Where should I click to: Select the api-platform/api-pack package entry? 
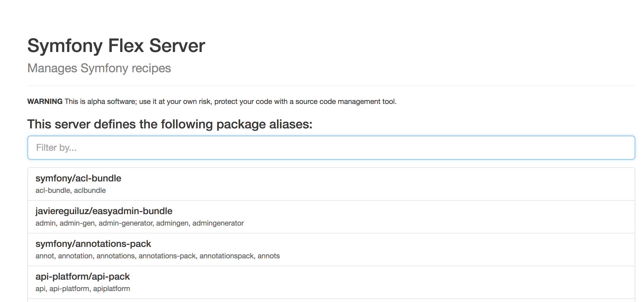(x=83, y=277)
